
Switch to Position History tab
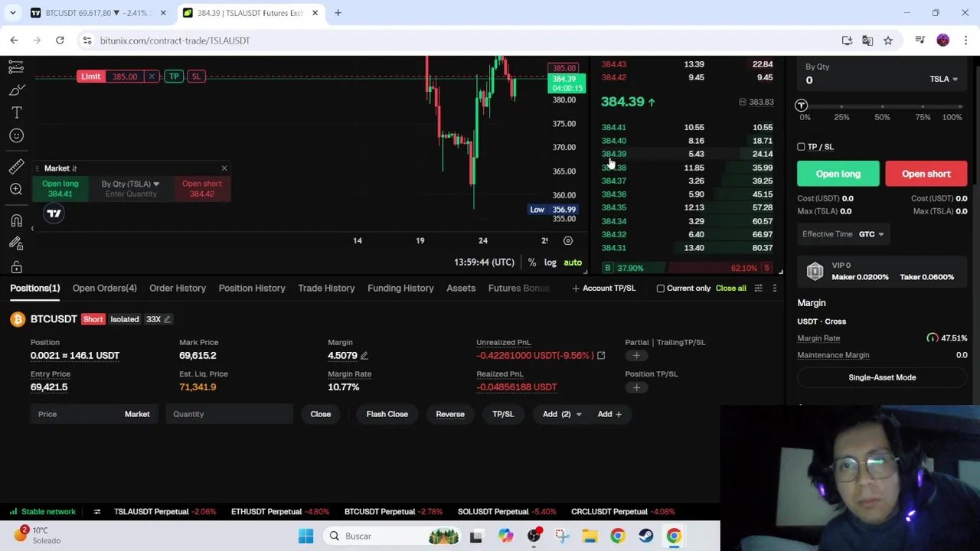[x=252, y=289]
